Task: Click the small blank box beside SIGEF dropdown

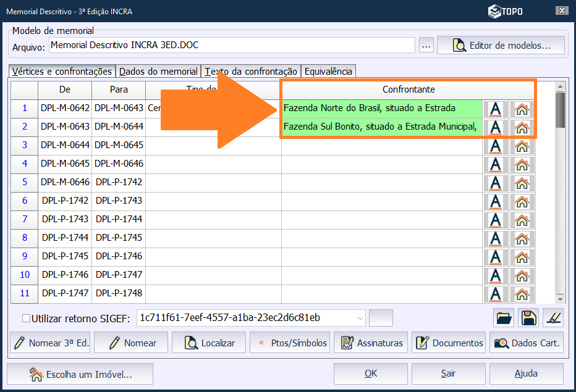Action: click(381, 318)
